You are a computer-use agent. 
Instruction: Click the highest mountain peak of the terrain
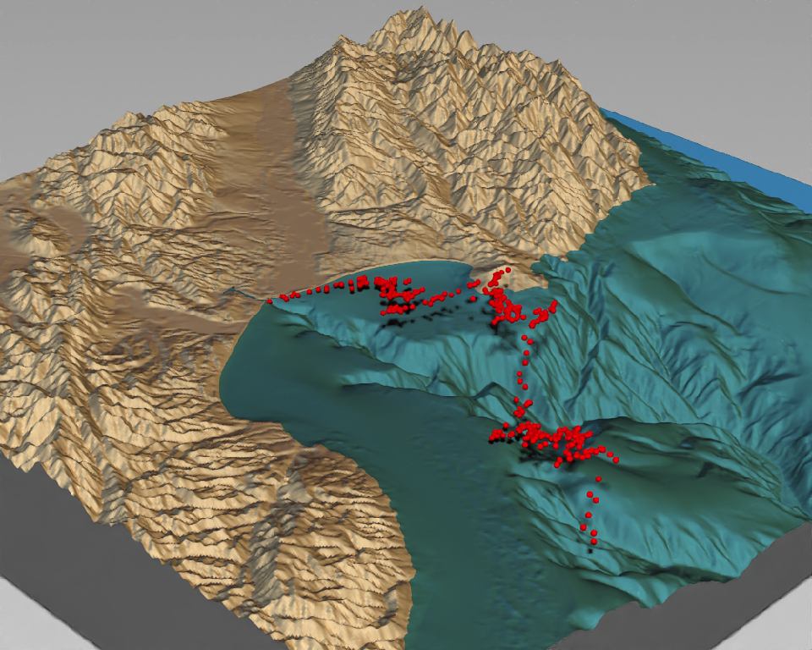(425, 9)
